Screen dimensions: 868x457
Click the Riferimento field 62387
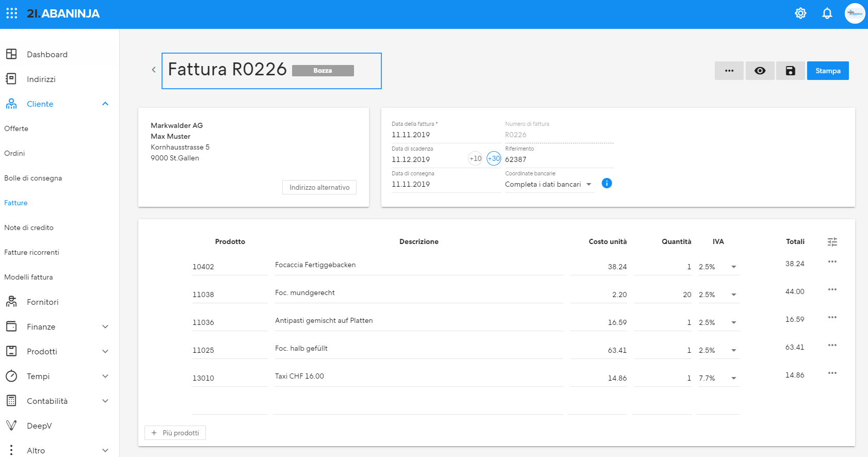click(x=559, y=159)
